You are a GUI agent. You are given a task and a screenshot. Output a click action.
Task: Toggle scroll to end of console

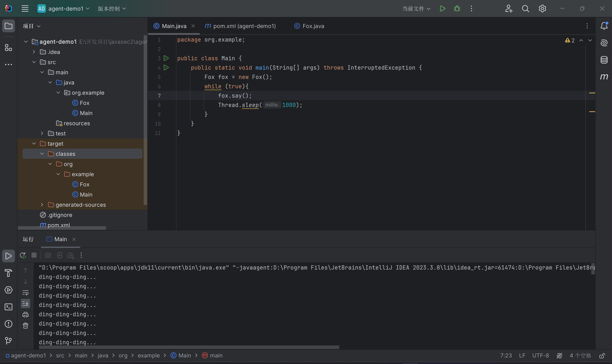26,304
